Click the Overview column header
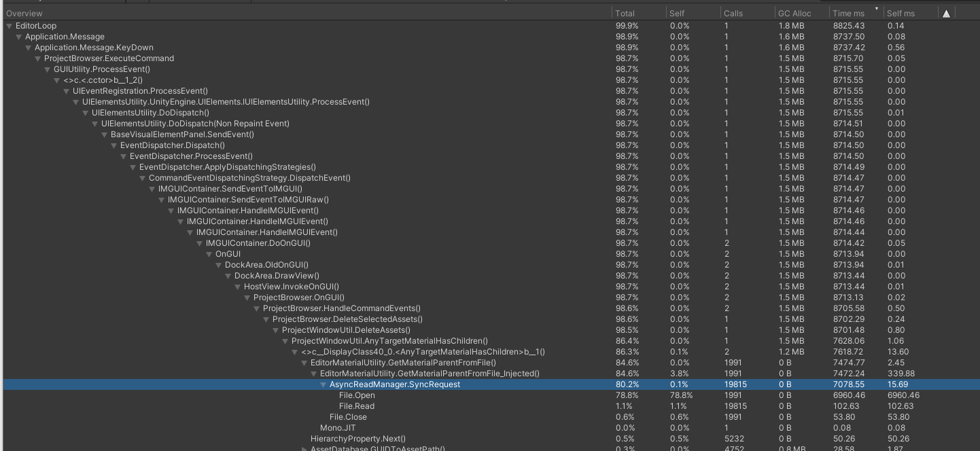The width and height of the screenshot is (980, 451). click(24, 12)
